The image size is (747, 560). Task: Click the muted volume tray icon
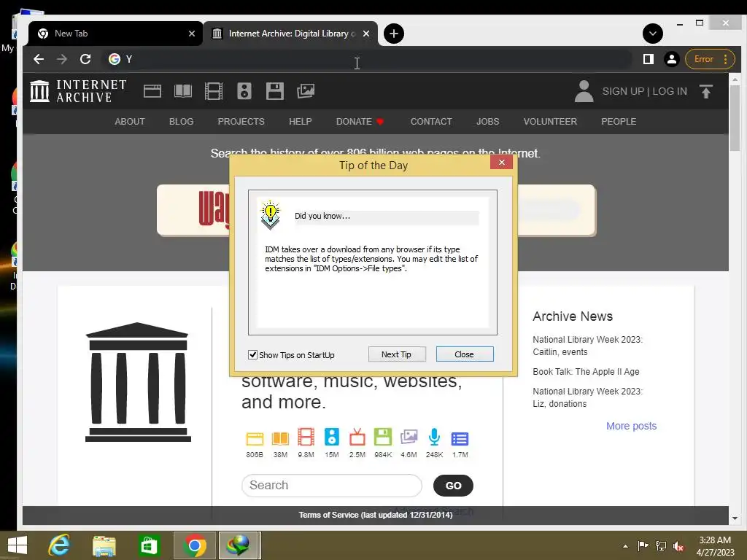678,546
